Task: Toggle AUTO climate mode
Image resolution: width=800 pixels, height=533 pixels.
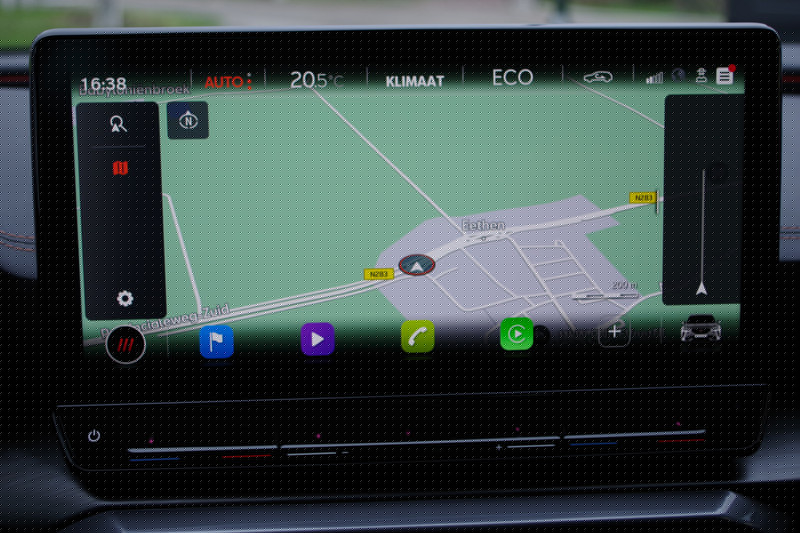Action: [x=228, y=81]
